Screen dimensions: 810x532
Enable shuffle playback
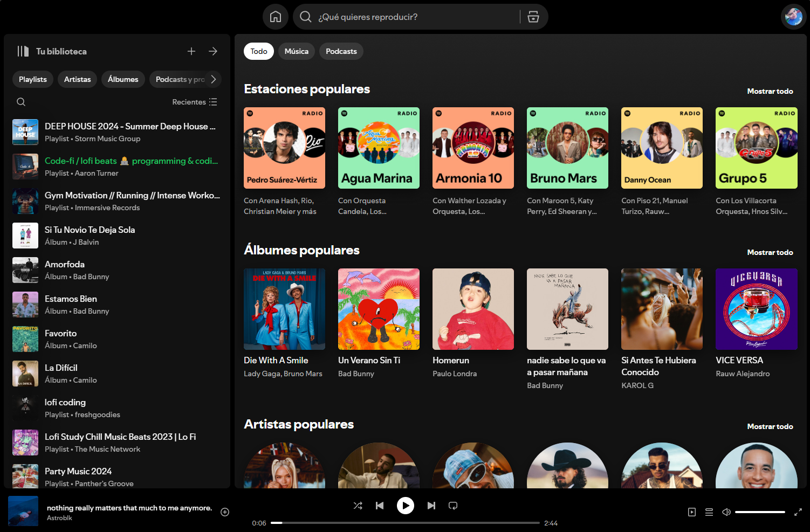coord(358,506)
